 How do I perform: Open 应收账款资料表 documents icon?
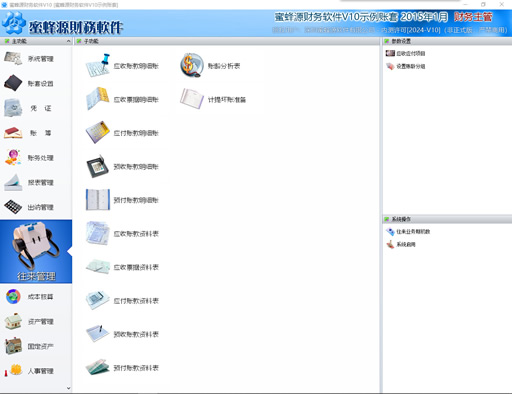click(98, 233)
